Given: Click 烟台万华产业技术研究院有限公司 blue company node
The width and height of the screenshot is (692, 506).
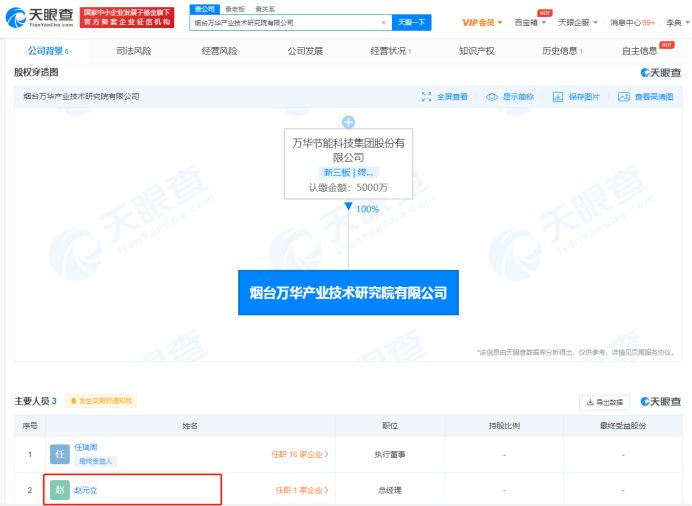Looking at the screenshot, I should [x=348, y=292].
